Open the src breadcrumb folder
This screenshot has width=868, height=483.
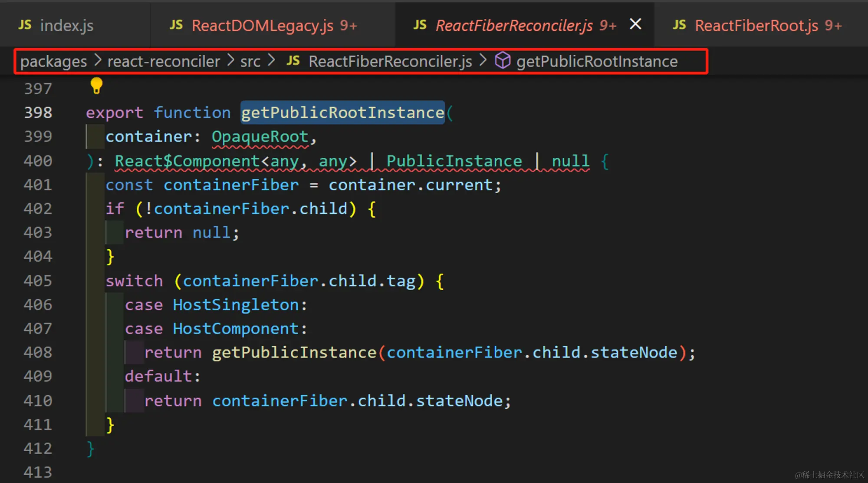[250, 61]
